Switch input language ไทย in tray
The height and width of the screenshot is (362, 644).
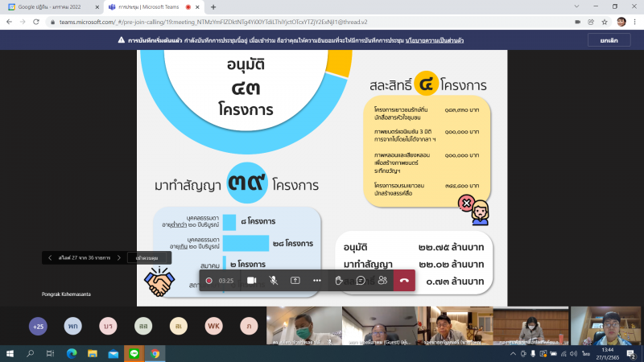[x=586, y=353]
